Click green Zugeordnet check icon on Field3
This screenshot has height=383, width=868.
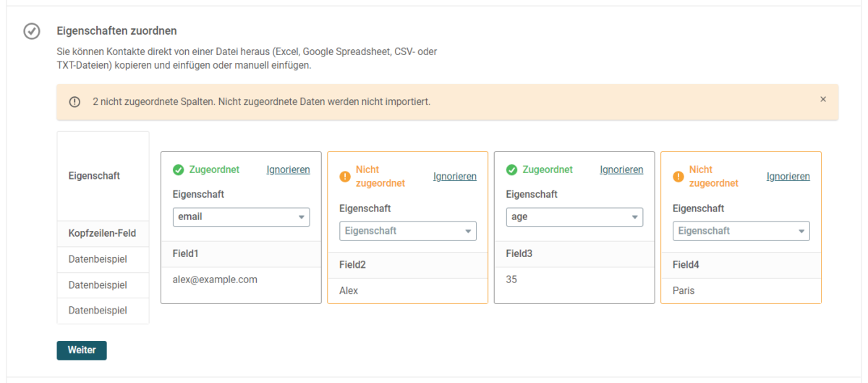(512, 170)
